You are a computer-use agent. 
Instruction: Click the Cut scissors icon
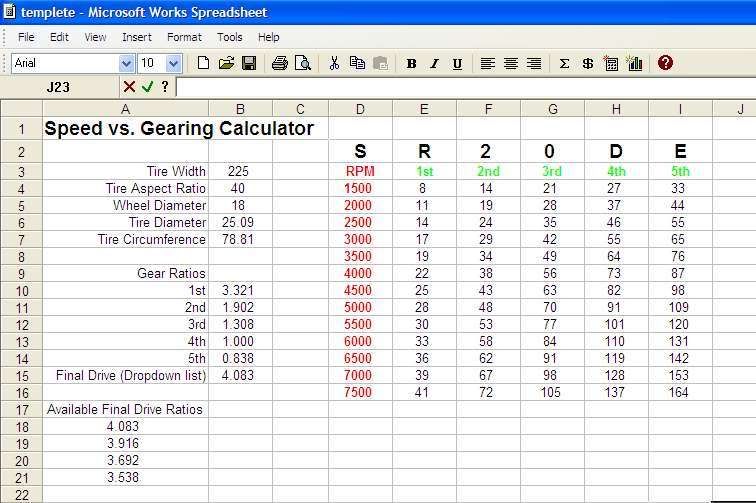pyautogui.click(x=334, y=63)
